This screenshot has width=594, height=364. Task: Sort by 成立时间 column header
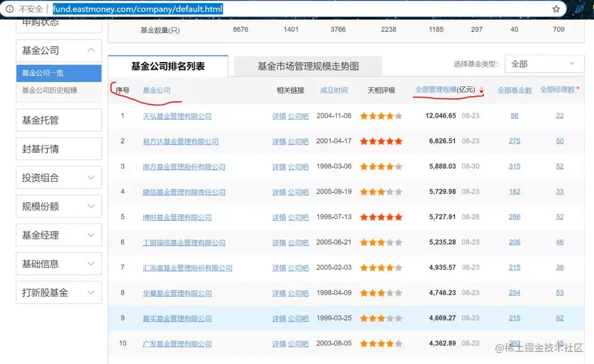[x=334, y=90]
